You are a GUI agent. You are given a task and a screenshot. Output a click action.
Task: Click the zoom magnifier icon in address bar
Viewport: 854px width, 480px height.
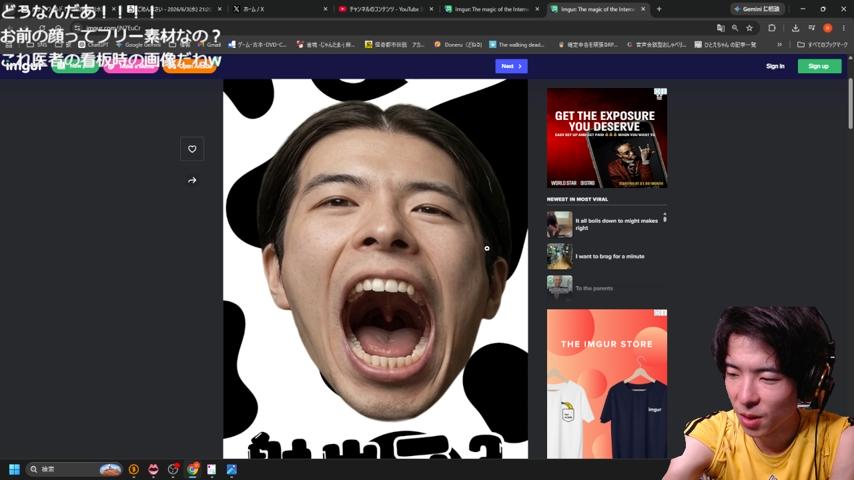735,28
